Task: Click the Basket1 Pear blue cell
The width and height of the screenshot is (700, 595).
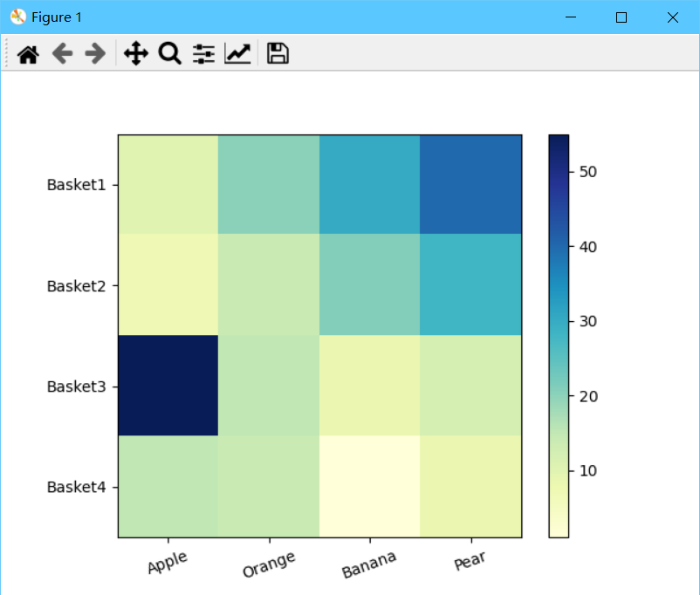Action: pos(470,184)
